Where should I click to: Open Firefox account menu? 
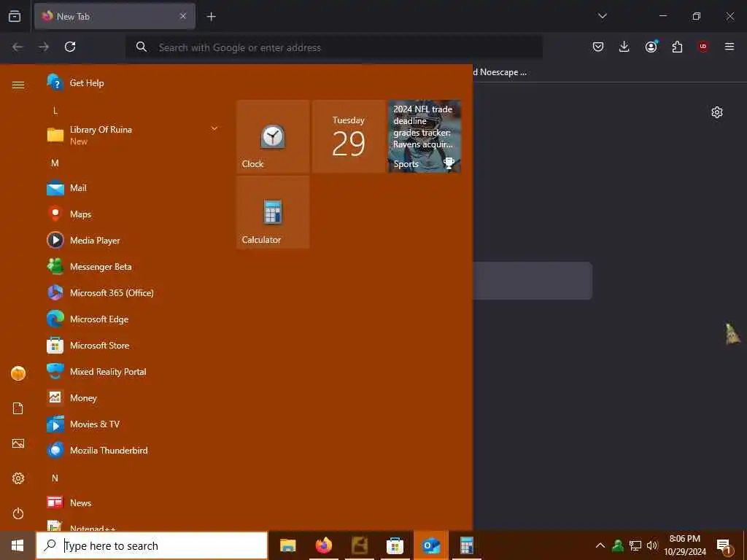651,47
